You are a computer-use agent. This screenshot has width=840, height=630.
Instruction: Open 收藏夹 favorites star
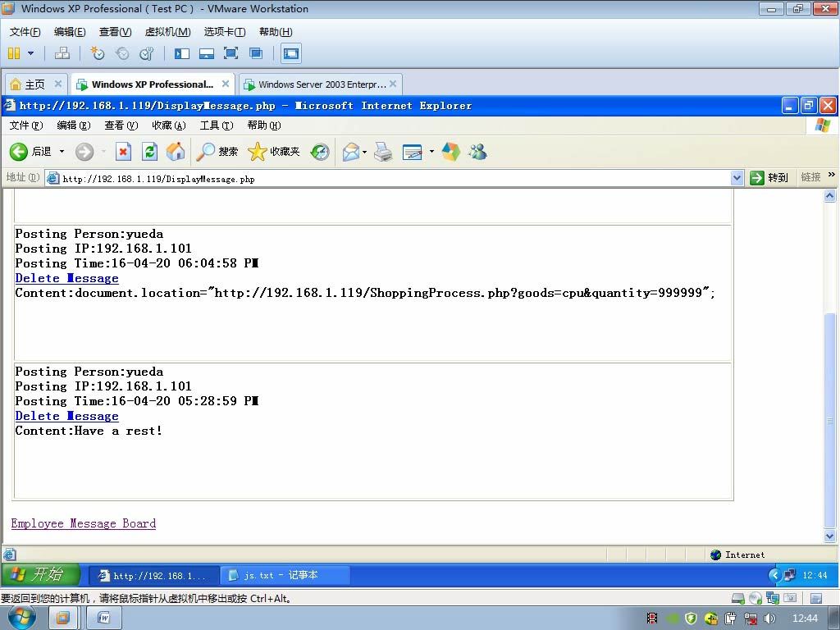point(274,152)
